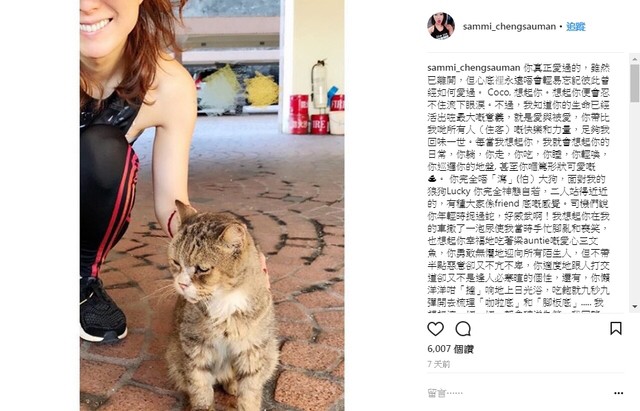Click the 7 天前 post timestamp
Image resolution: width=640 pixels, height=411 pixels.
click(x=438, y=364)
